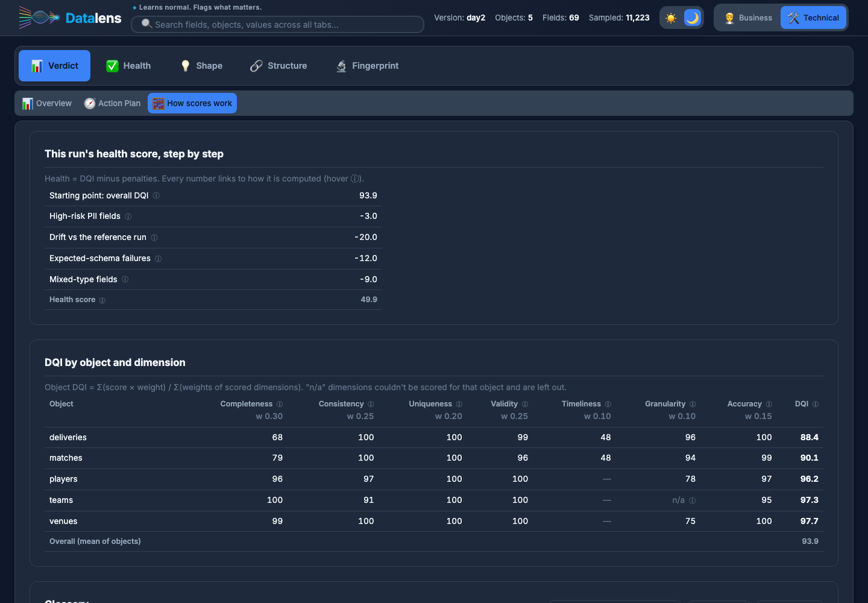868x603 pixels.
Task: Click info icon on Accuracy column header
Action: tap(769, 404)
